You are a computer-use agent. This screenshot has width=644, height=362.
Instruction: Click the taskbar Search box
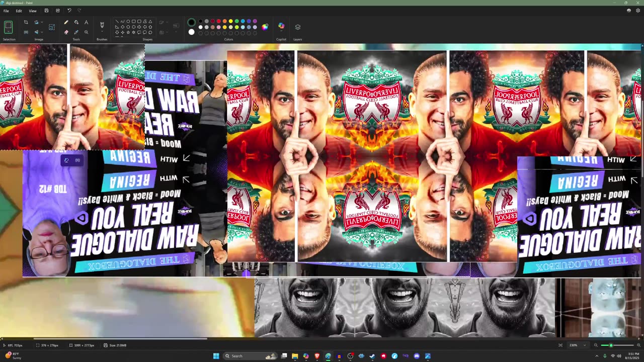pyautogui.click(x=251, y=356)
